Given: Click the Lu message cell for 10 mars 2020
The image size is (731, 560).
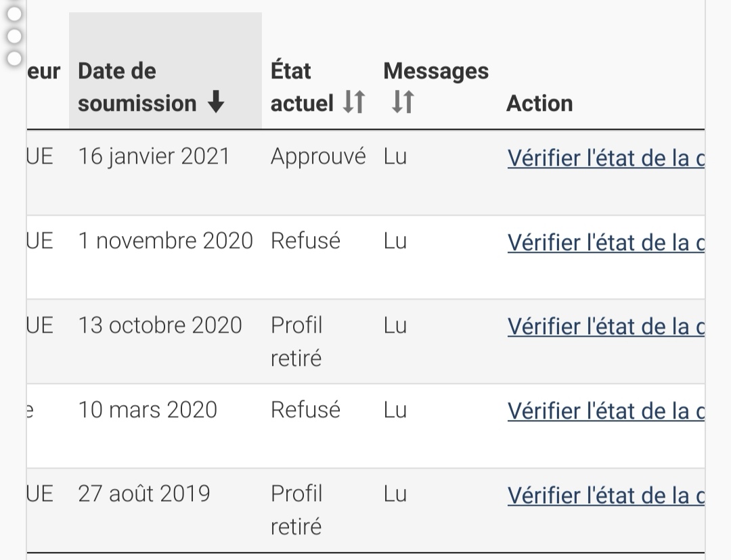Looking at the screenshot, I should [x=395, y=410].
